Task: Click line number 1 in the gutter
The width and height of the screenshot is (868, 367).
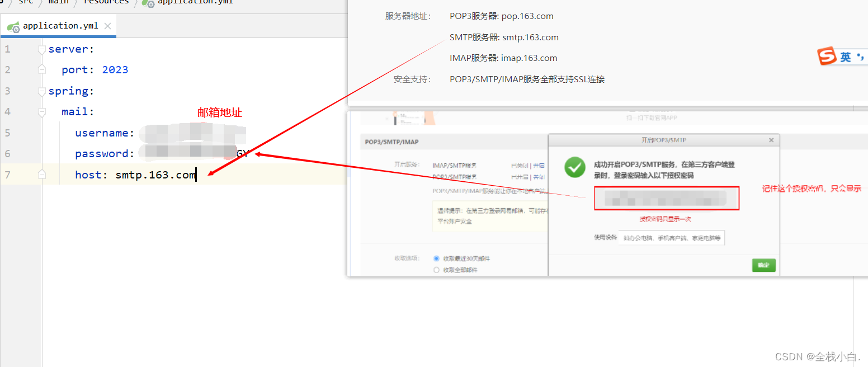Action: coord(7,49)
